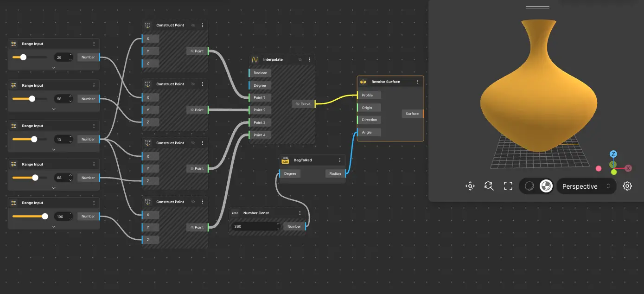Open the DegToRad node three-dot menu
Viewport: 644px width, 294px height.
[x=339, y=160]
